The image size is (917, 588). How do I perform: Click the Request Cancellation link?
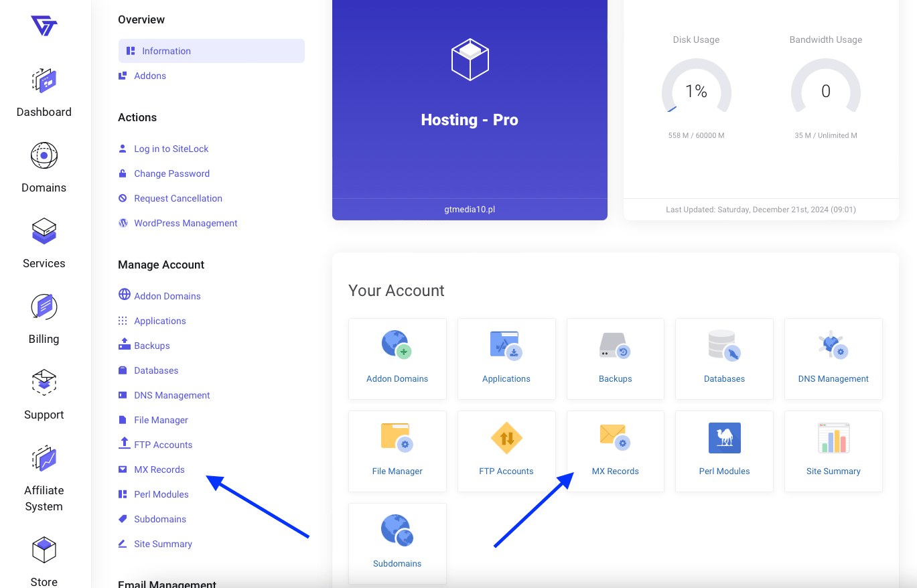(x=178, y=198)
